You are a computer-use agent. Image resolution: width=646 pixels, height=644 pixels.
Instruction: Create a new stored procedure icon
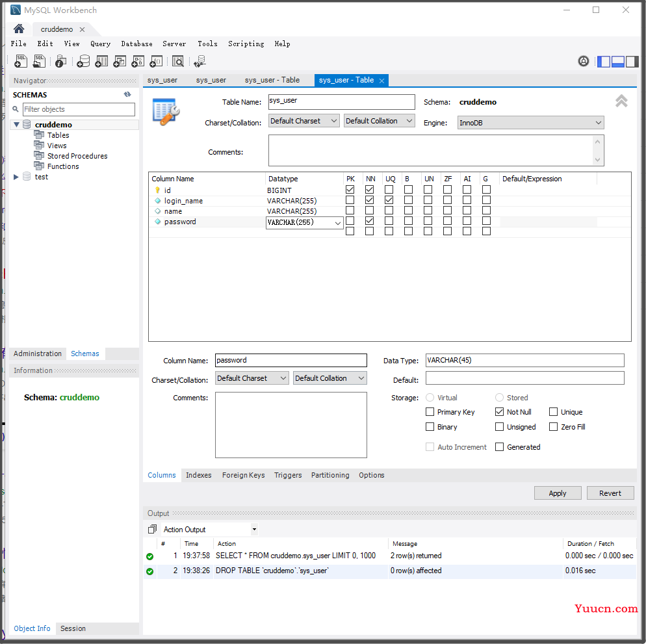click(x=138, y=61)
